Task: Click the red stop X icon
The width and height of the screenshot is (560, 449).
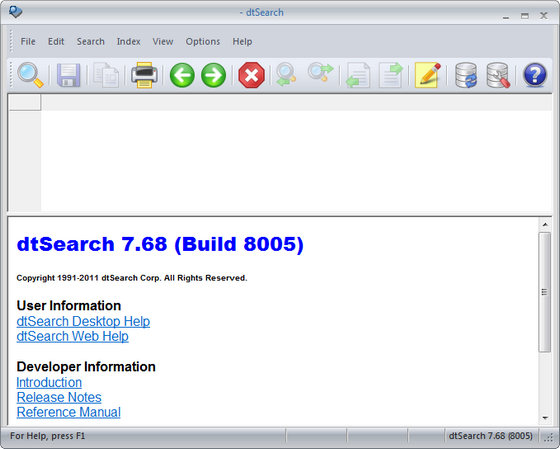Action: (x=251, y=75)
